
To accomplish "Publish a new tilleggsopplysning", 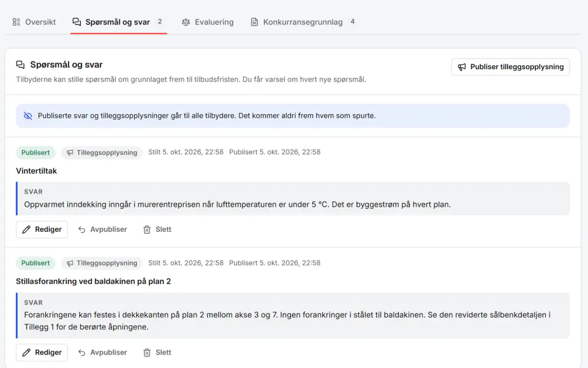I will (510, 67).
